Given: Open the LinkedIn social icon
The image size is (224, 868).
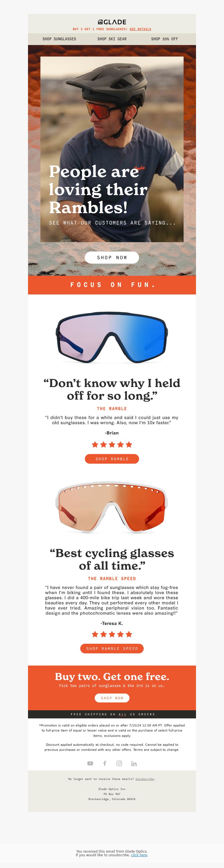Looking at the screenshot, I should pyautogui.click(x=134, y=763).
